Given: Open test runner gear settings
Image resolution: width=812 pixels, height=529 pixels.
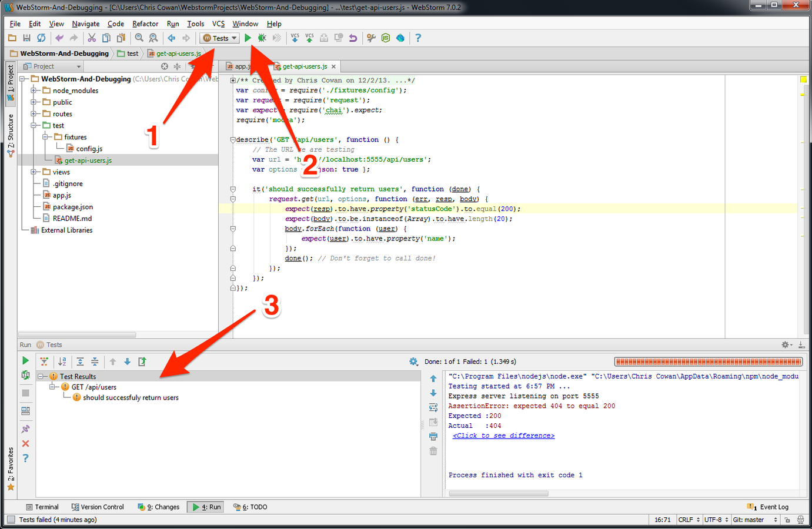Looking at the screenshot, I should coord(413,361).
